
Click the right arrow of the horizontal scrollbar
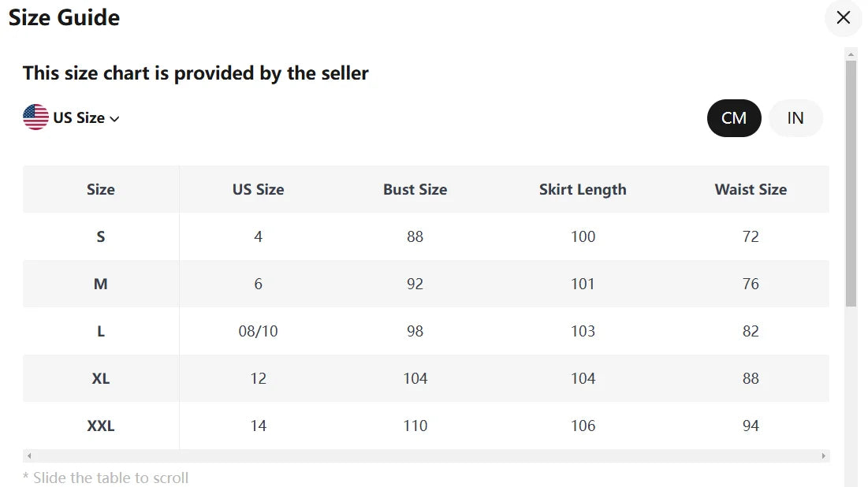click(x=822, y=455)
